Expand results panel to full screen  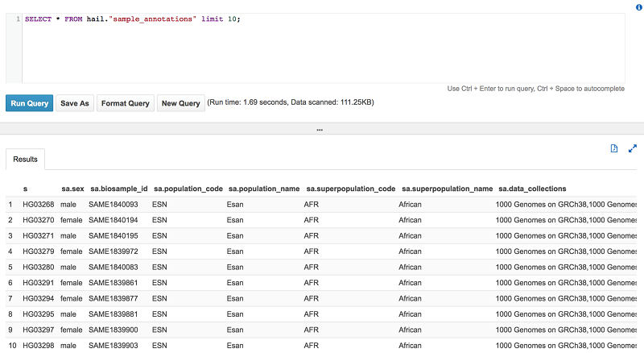click(632, 148)
